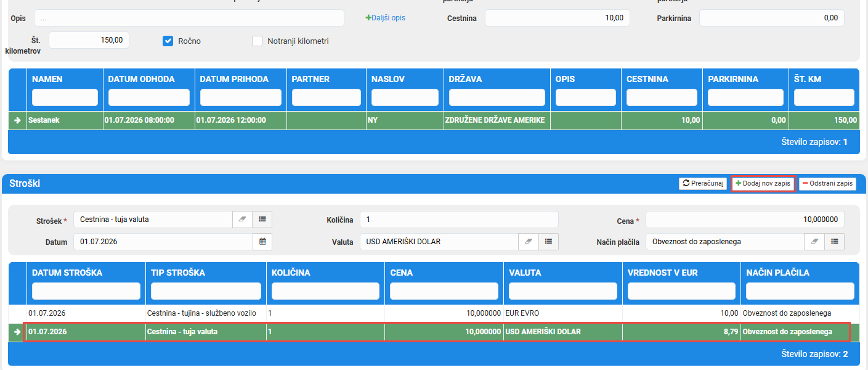Open the Valuta list picker icon
Viewport: 868px width, 370px height.
pos(549,242)
